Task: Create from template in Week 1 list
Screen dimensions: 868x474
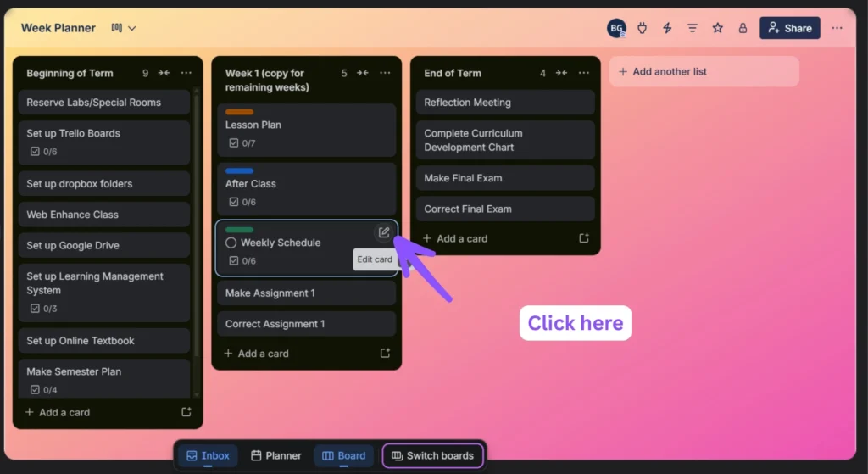Action: [386, 354]
